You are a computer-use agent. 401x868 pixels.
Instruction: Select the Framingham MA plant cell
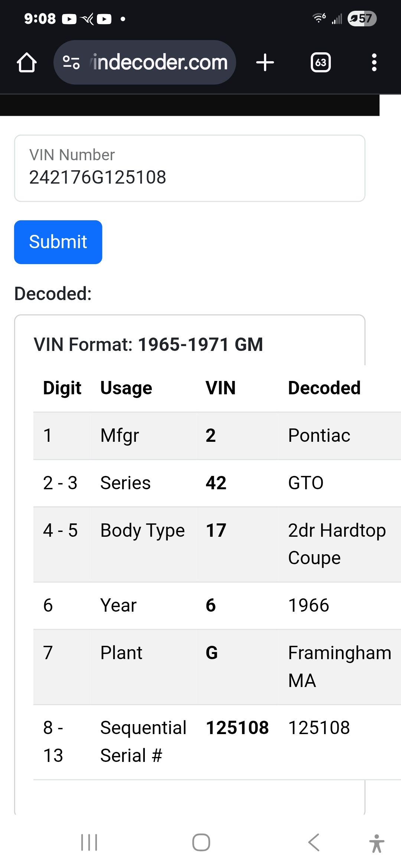click(339, 667)
